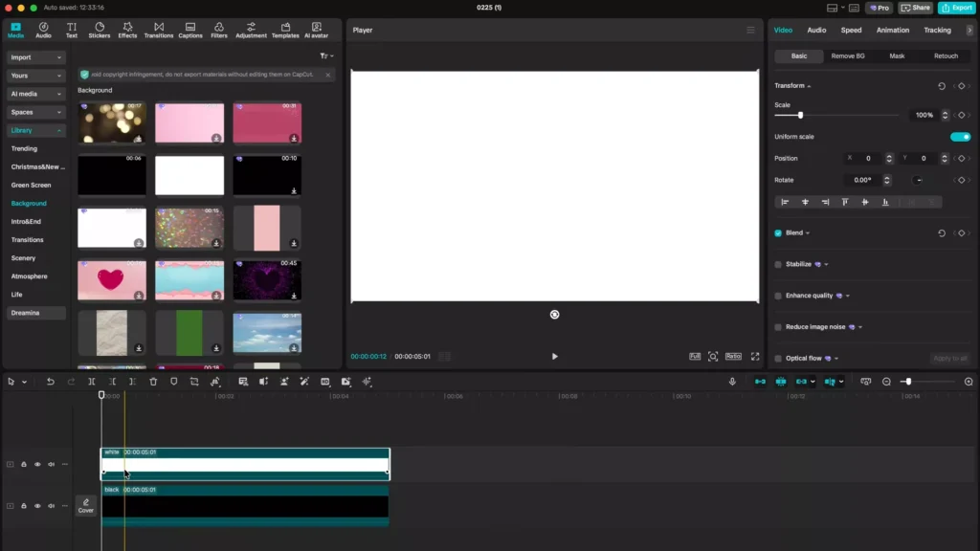This screenshot has height=551, width=980.
Task: Click the Undo arrow in timeline toolbar
Action: (x=51, y=382)
